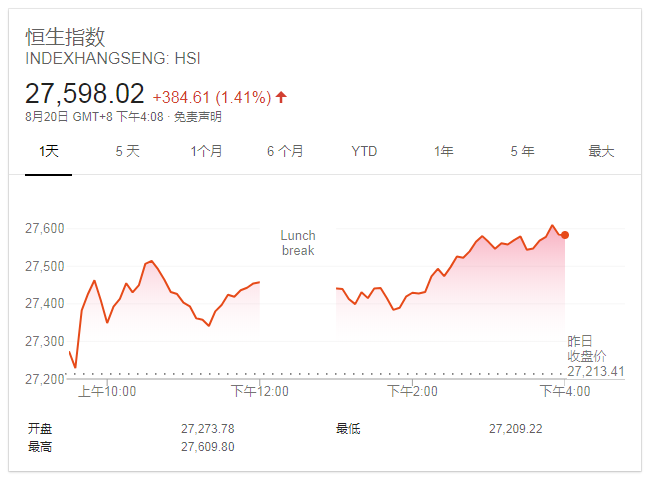Click the +384.61 (1.41%) change text

point(212,97)
